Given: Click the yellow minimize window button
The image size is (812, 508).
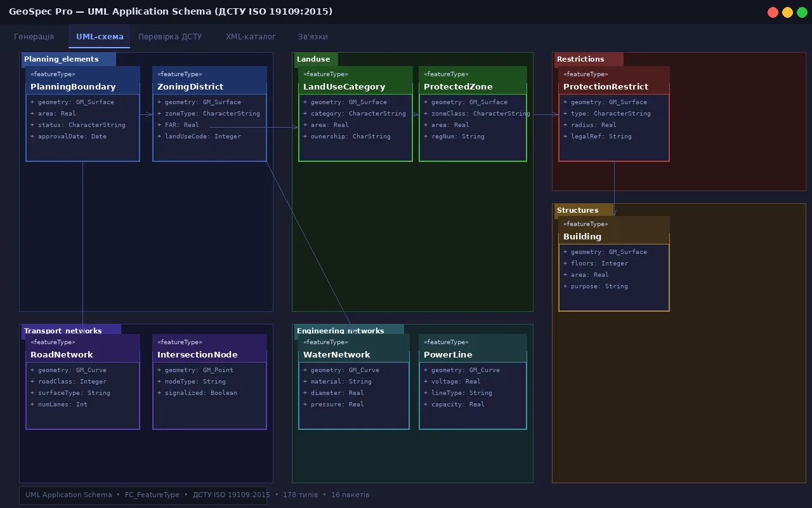Looking at the screenshot, I should point(787,12).
